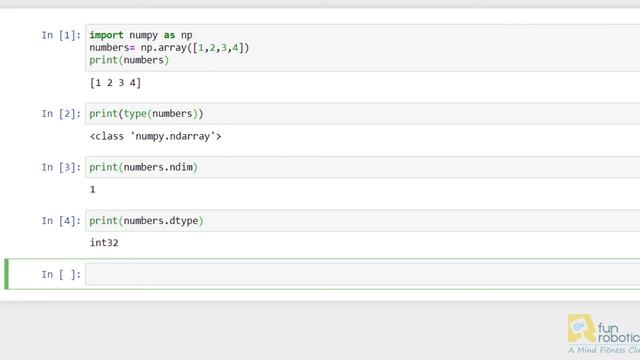
Task: Click the empty 'In [ ]:' prompt label
Action: pos(61,275)
